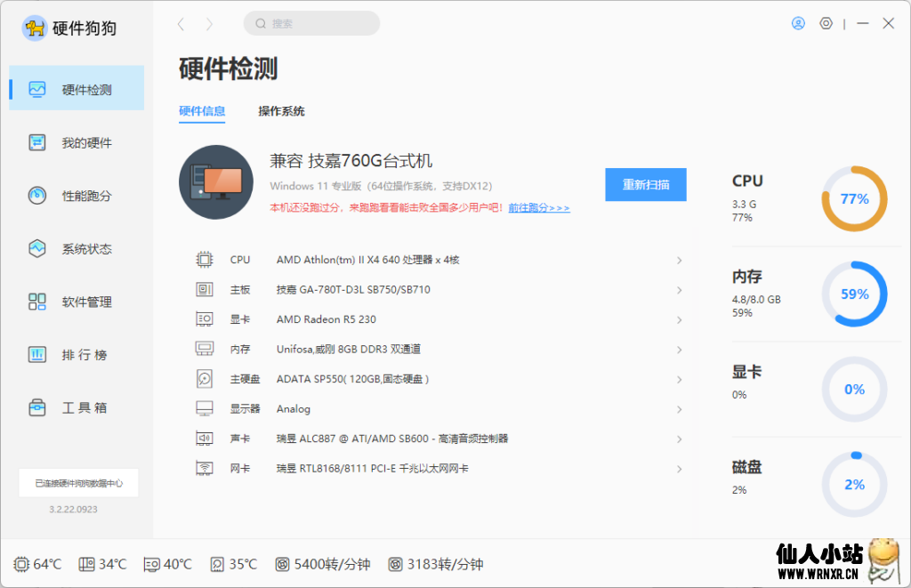Screen dimensions: 911x588
Task: Click the 搜索 search input field
Action: [311, 23]
